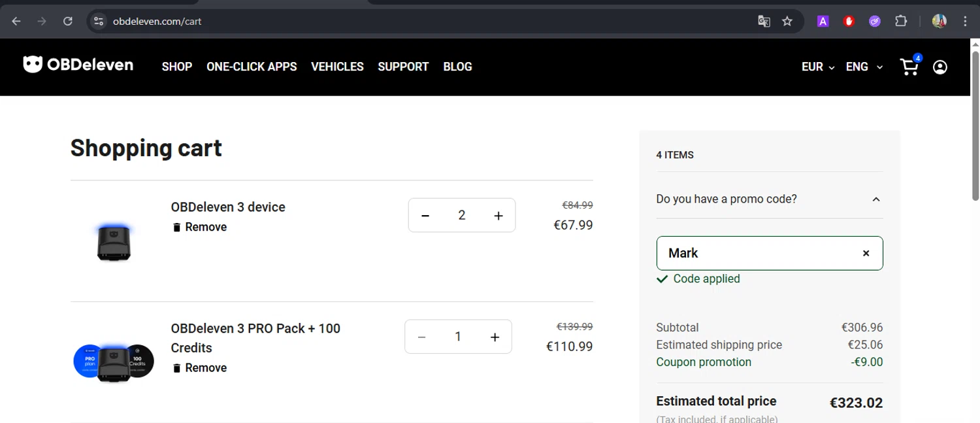Image resolution: width=980 pixels, height=423 pixels.
Task: Remove OBDeleven 3 device from cart
Action: pos(200,227)
